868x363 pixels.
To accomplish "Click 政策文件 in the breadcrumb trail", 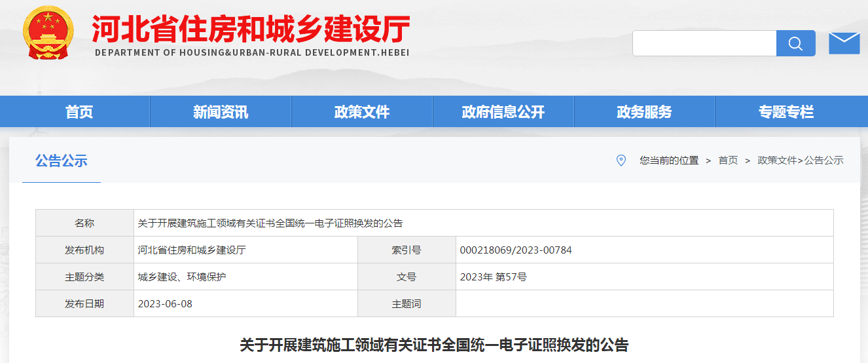I will tap(777, 161).
